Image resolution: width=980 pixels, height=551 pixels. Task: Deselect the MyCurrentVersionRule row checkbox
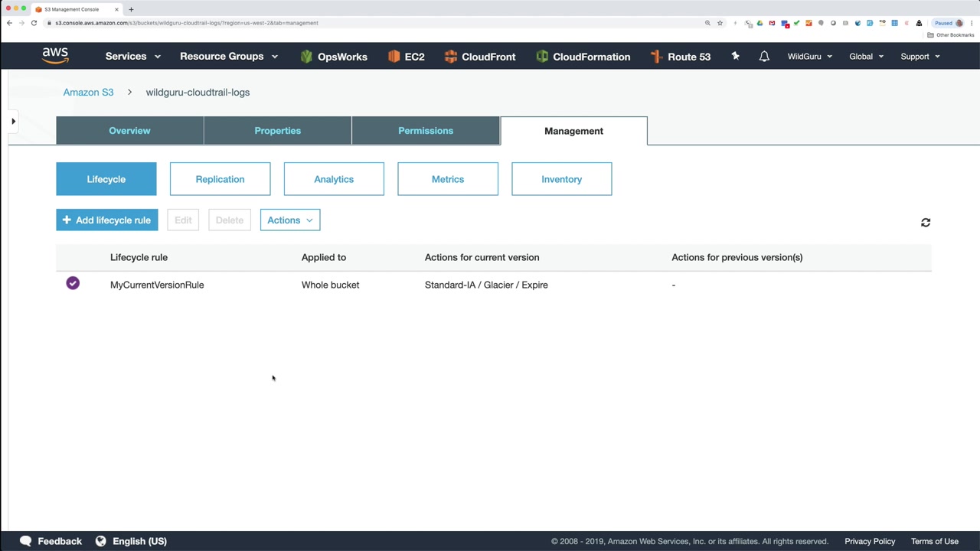tap(73, 283)
